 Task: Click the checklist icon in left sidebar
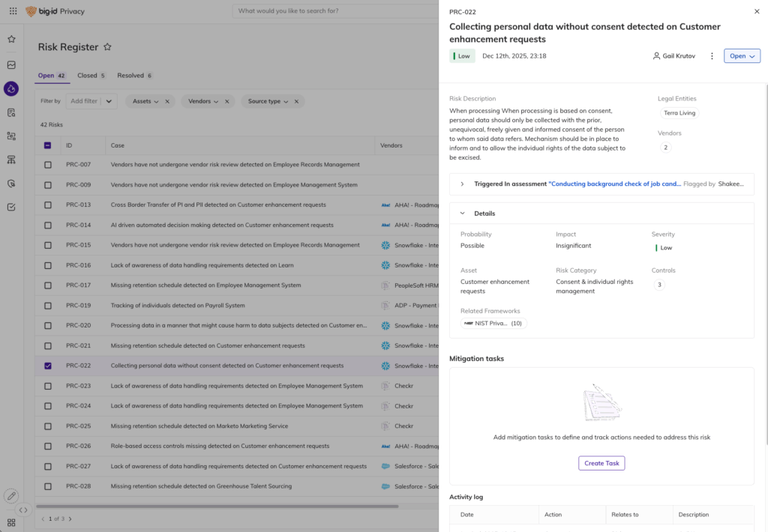[11, 207]
